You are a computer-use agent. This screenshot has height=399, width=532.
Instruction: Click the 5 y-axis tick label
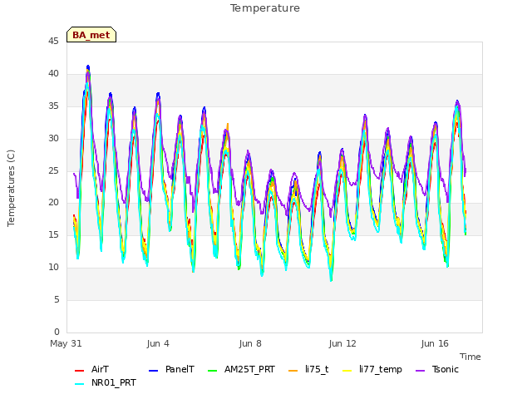click(57, 299)
